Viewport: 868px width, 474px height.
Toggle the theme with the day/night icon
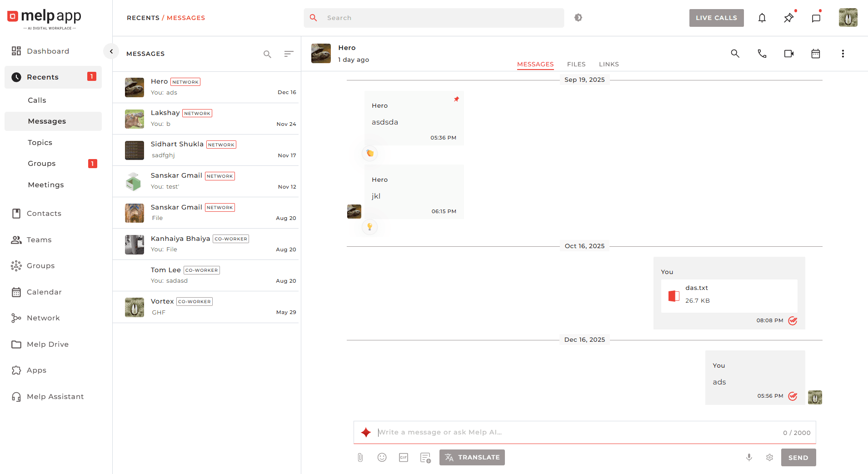(x=578, y=17)
